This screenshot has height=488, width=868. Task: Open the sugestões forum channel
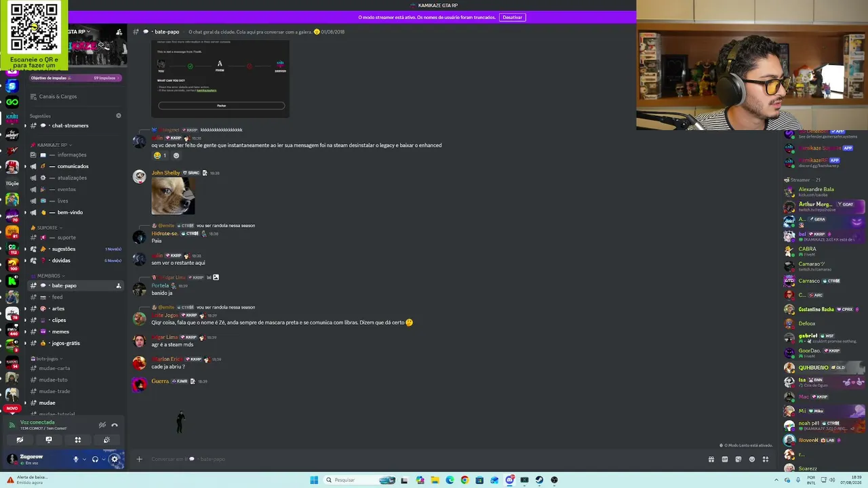[75, 249]
